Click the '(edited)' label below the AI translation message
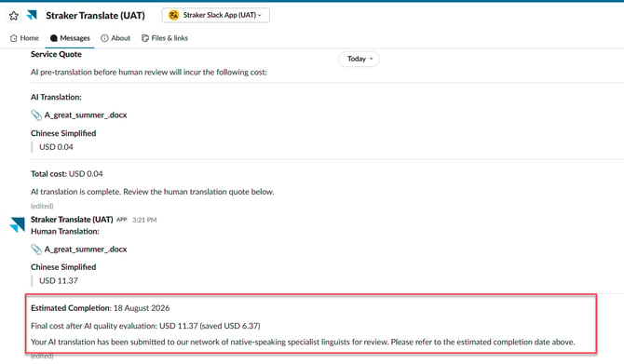The width and height of the screenshot is (624, 364). point(42,206)
